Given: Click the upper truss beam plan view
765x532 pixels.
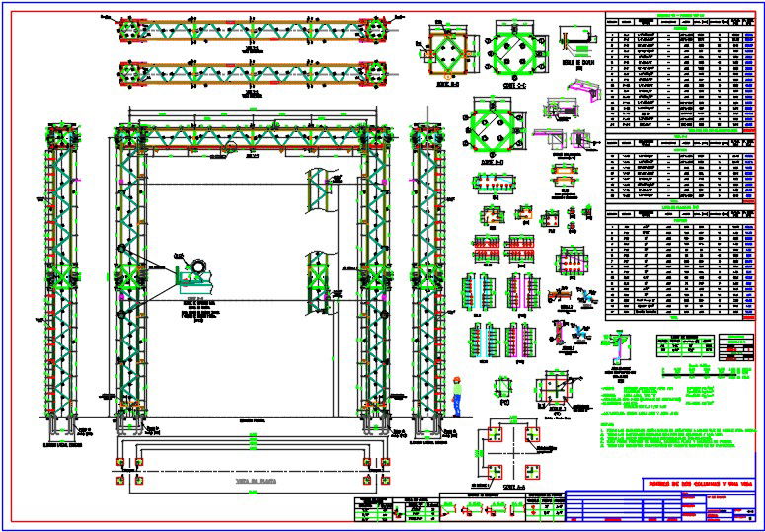Looking at the screenshot, I should [253, 30].
